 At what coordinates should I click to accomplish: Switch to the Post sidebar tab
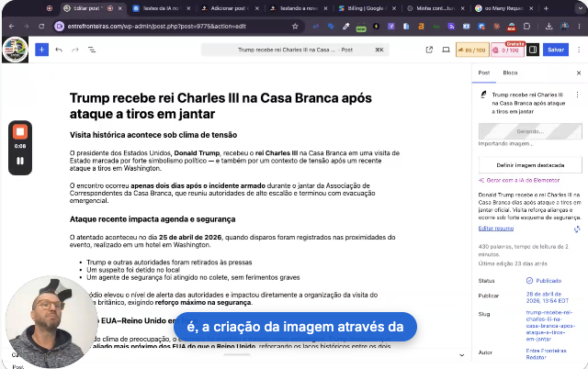tap(484, 73)
